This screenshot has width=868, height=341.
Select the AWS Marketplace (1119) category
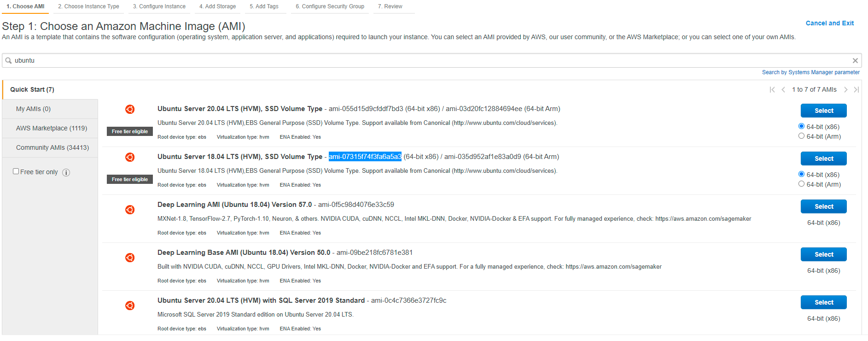[50, 128]
